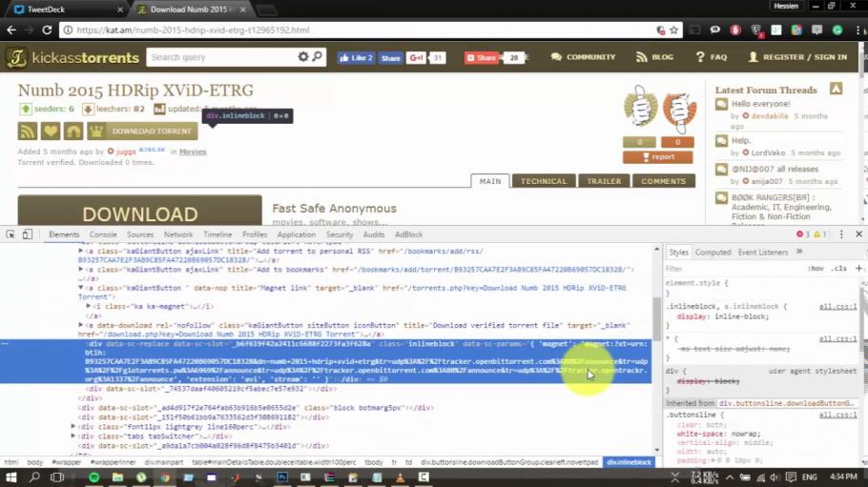
Task: Toggle the DevTools device toolbar icon
Action: click(x=27, y=234)
